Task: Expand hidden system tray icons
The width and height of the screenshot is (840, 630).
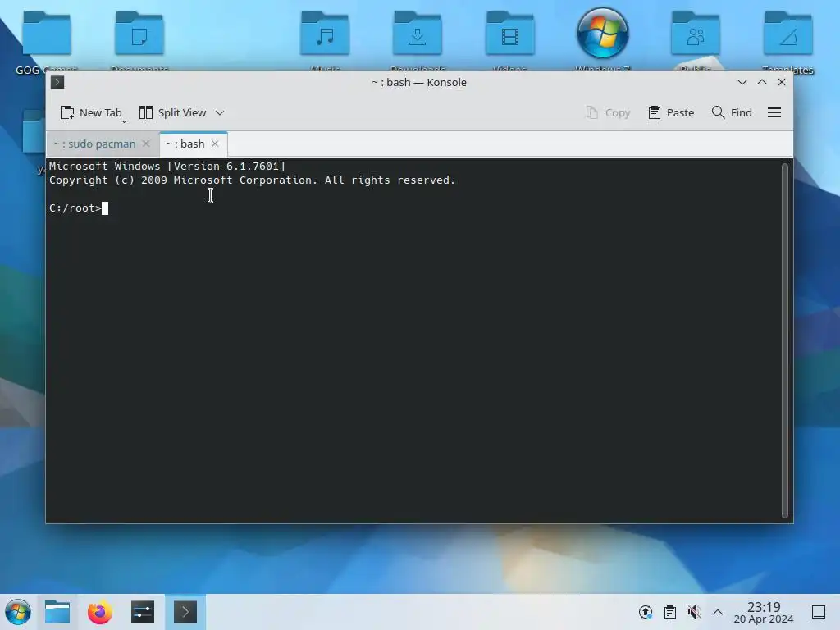Action: point(718,612)
